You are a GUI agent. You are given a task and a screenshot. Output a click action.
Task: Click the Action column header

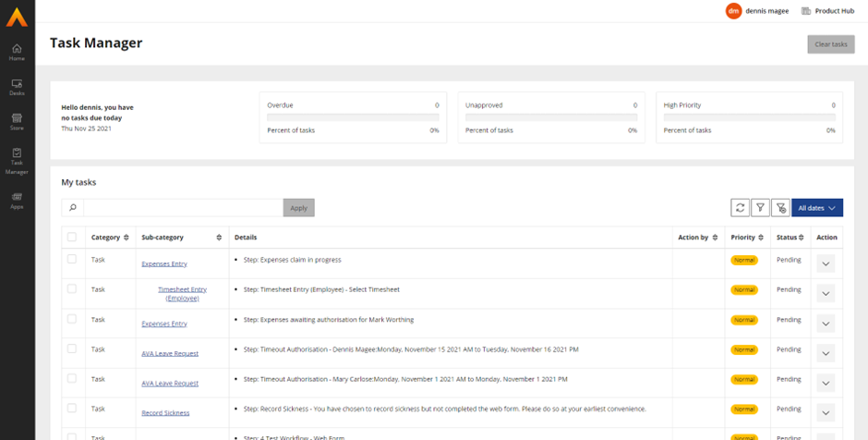point(826,238)
